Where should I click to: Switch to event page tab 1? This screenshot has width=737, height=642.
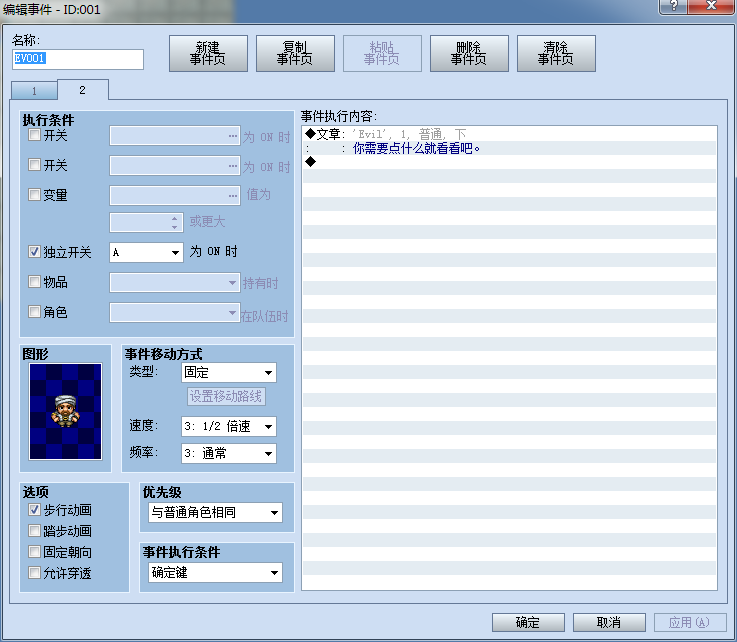(34, 91)
